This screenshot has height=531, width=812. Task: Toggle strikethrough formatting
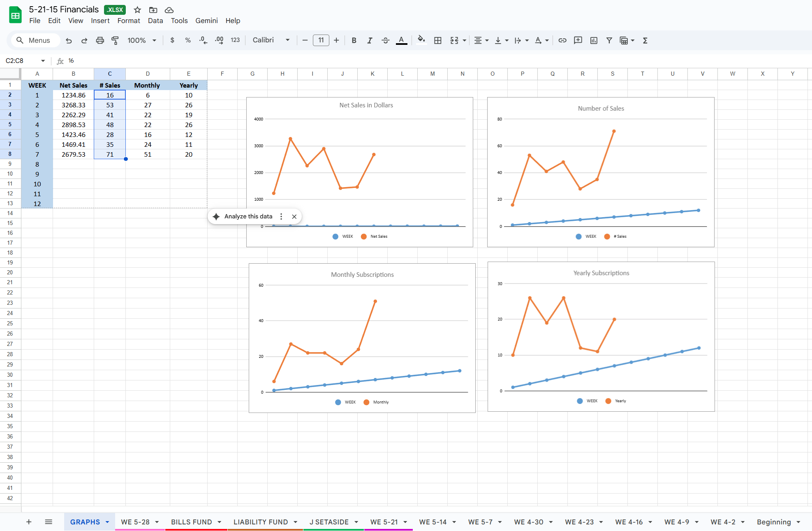[385, 40]
